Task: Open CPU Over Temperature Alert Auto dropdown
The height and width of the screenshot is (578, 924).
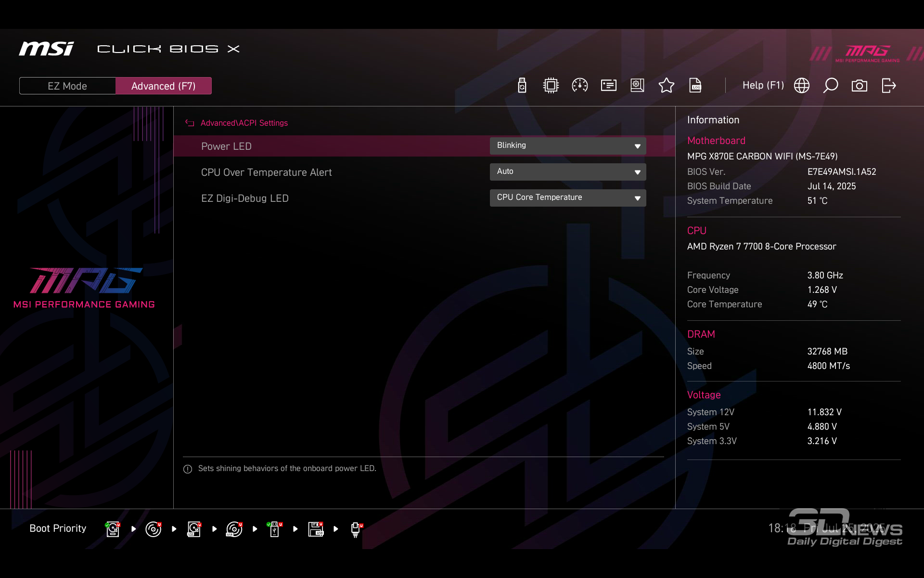Action: 568,172
